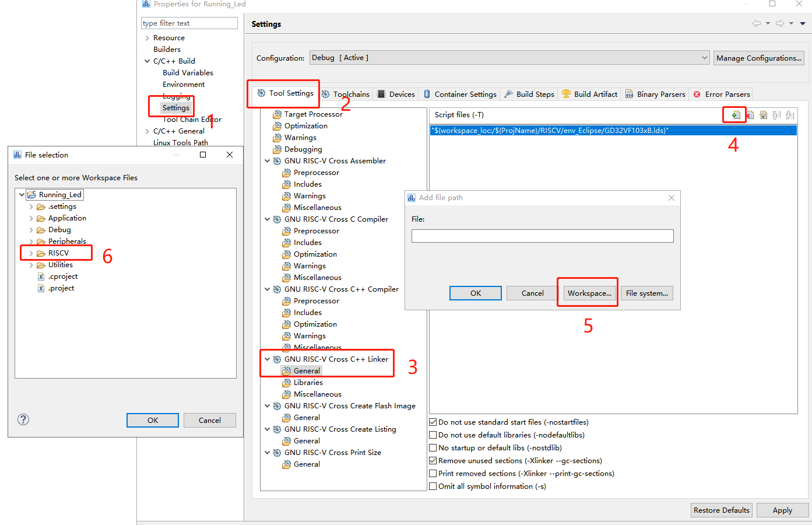Viewport: 812px width, 525px height.
Task: Click the type filter text box
Action: pyautogui.click(x=189, y=23)
